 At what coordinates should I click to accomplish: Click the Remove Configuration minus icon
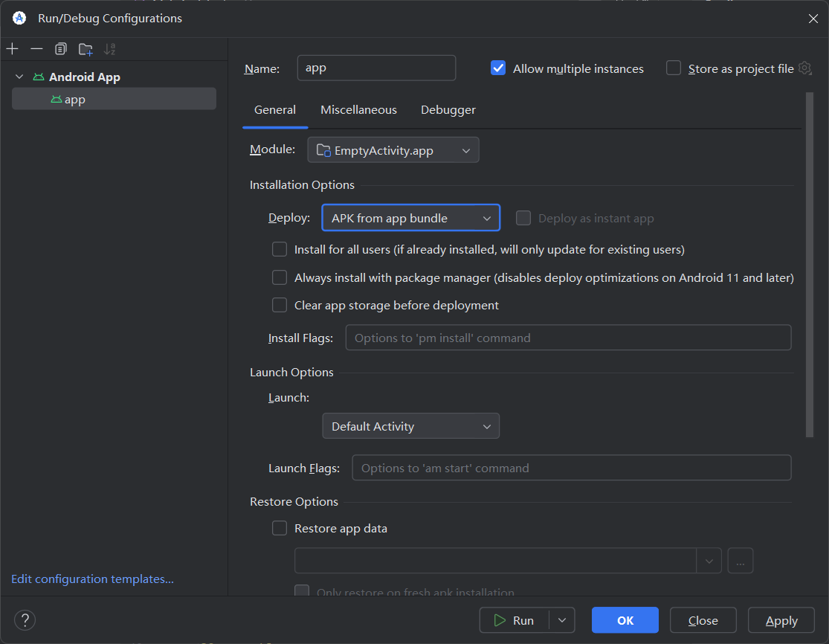coord(36,49)
